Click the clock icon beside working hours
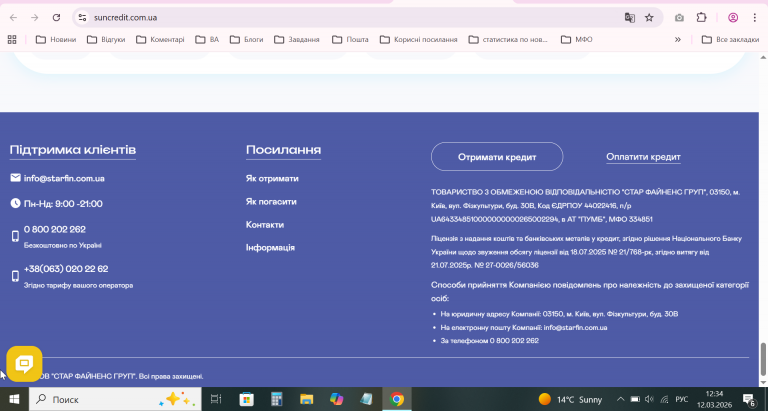768x411 pixels. tap(15, 203)
